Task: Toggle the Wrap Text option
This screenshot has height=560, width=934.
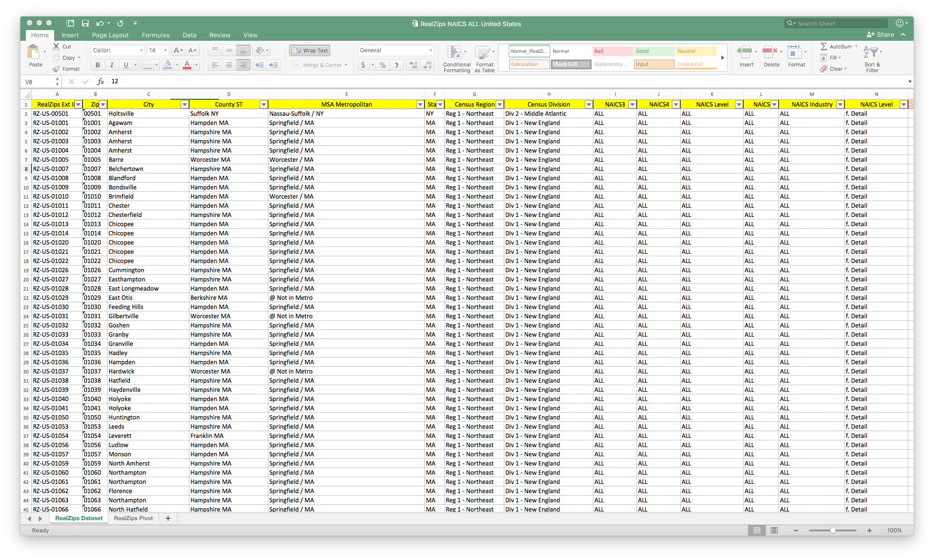Action: coord(310,50)
